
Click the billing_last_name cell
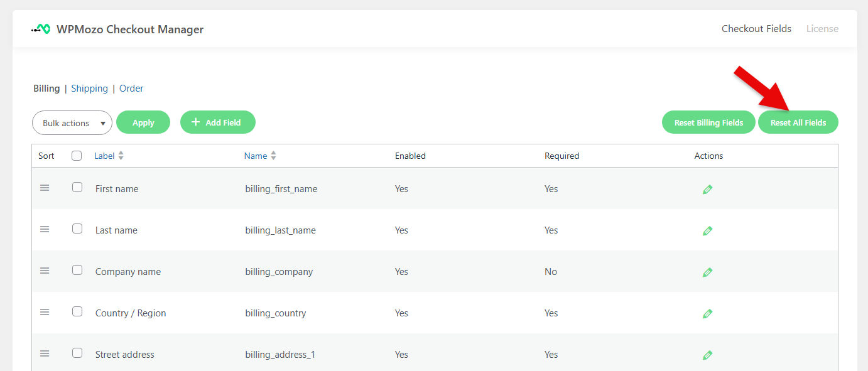(x=281, y=230)
